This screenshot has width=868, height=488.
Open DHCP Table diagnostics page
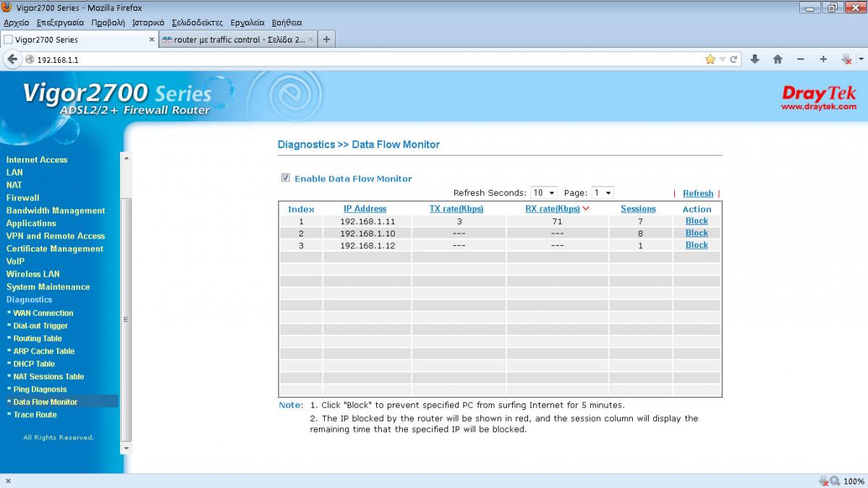[34, 364]
